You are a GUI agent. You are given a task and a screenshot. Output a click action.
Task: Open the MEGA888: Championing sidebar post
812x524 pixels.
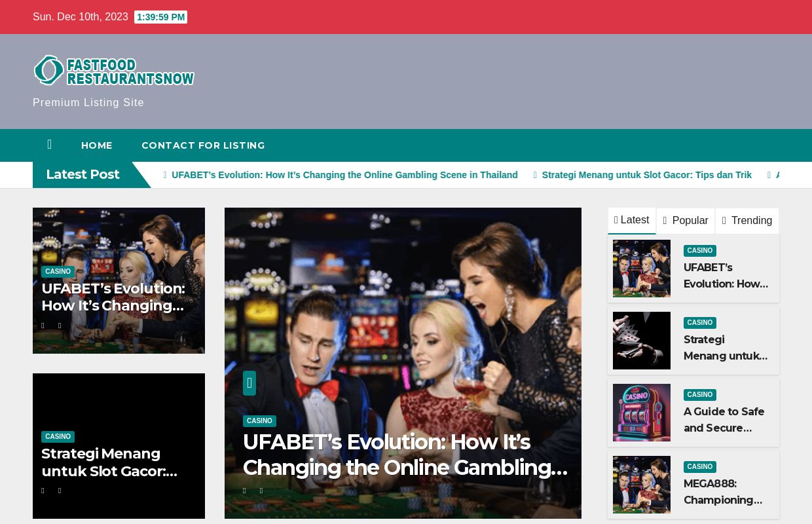[x=723, y=492]
